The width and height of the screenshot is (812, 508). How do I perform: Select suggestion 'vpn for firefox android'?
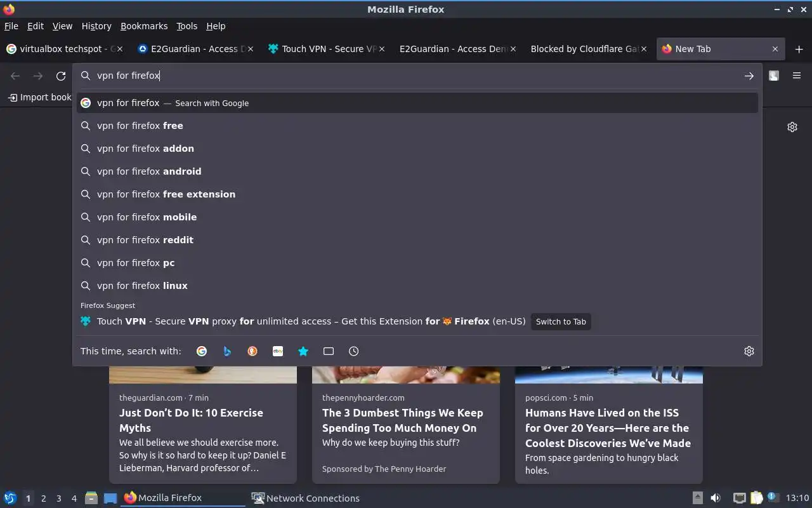(417, 171)
